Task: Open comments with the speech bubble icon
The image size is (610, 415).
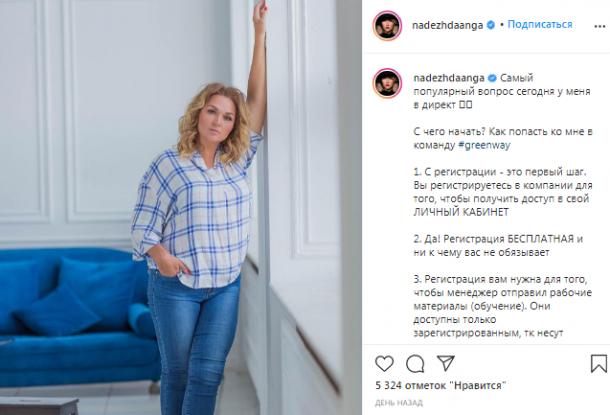Action: [x=415, y=364]
